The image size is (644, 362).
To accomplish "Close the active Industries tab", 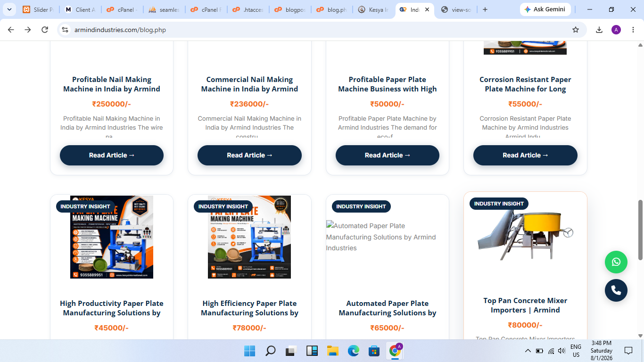I will [x=427, y=9].
